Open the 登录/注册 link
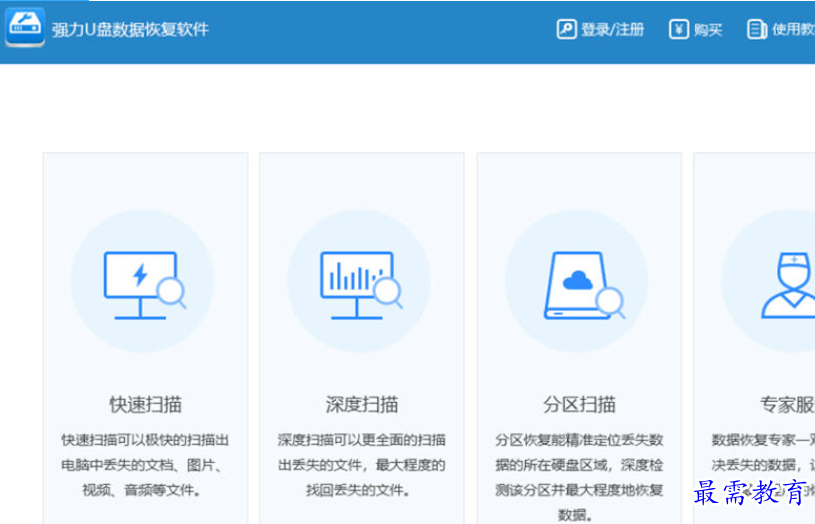The height and width of the screenshot is (524, 815). click(612, 30)
